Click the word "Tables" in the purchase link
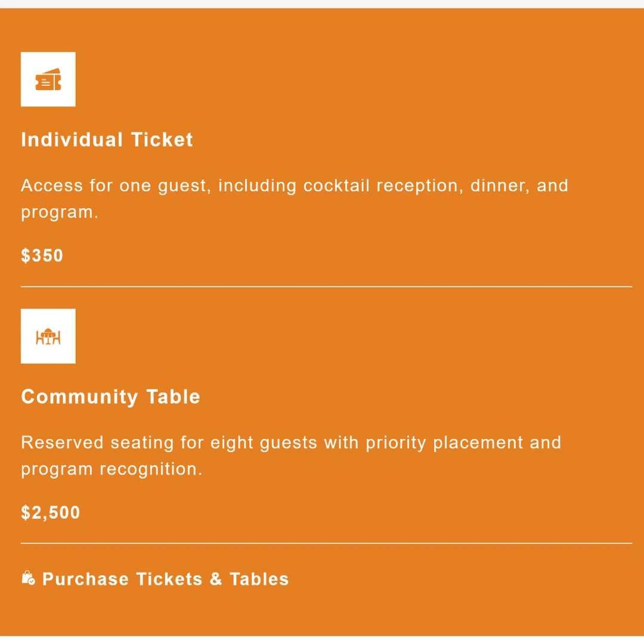Image resolution: width=644 pixels, height=644 pixels. point(259,579)
